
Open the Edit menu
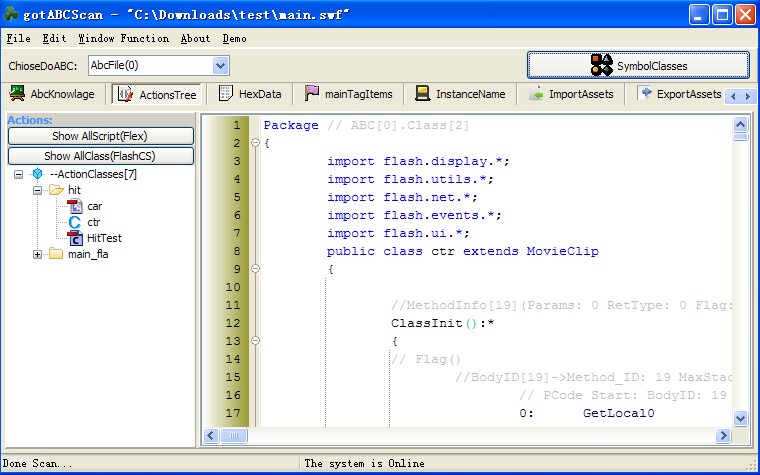point(54,38)
